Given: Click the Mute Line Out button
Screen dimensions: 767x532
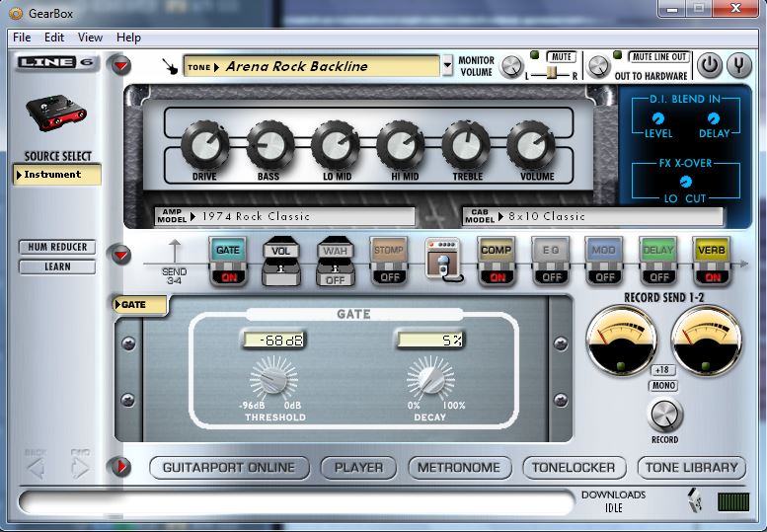Looking at the screenshot, I should click(x=658, y=56).
